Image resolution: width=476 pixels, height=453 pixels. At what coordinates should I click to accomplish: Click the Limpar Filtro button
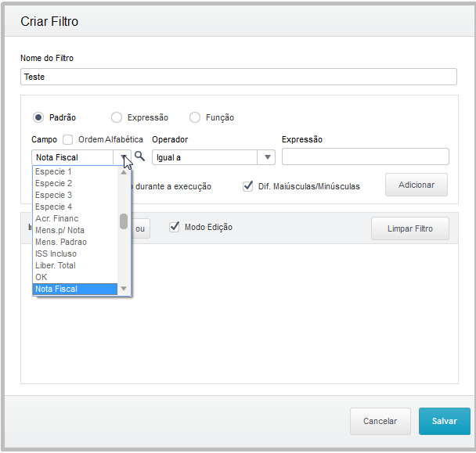(409, 228)
